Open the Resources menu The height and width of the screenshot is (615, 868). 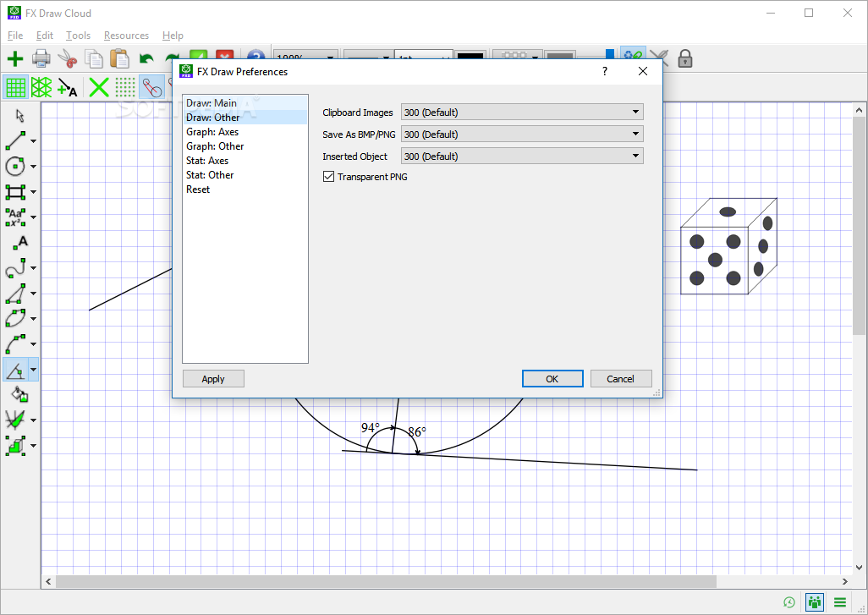(126, 36)
